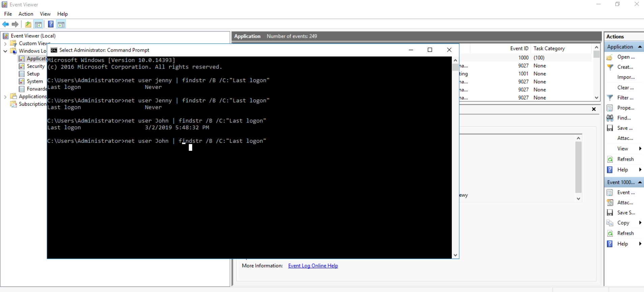Click the event list scrollbar down arrow

coord(596,98)
